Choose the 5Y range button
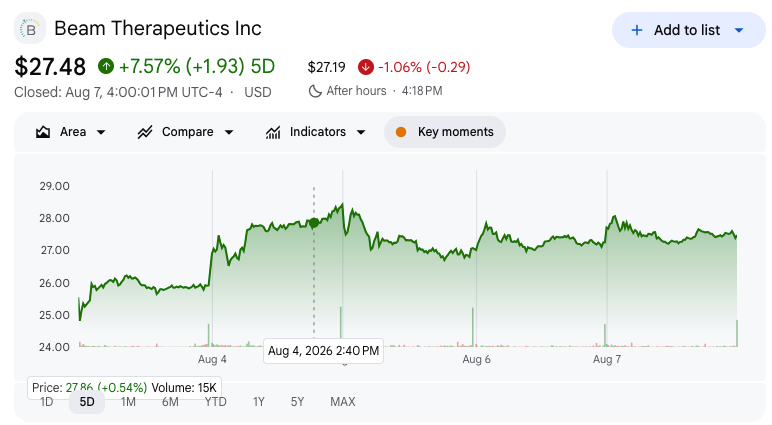 (297, 402)
